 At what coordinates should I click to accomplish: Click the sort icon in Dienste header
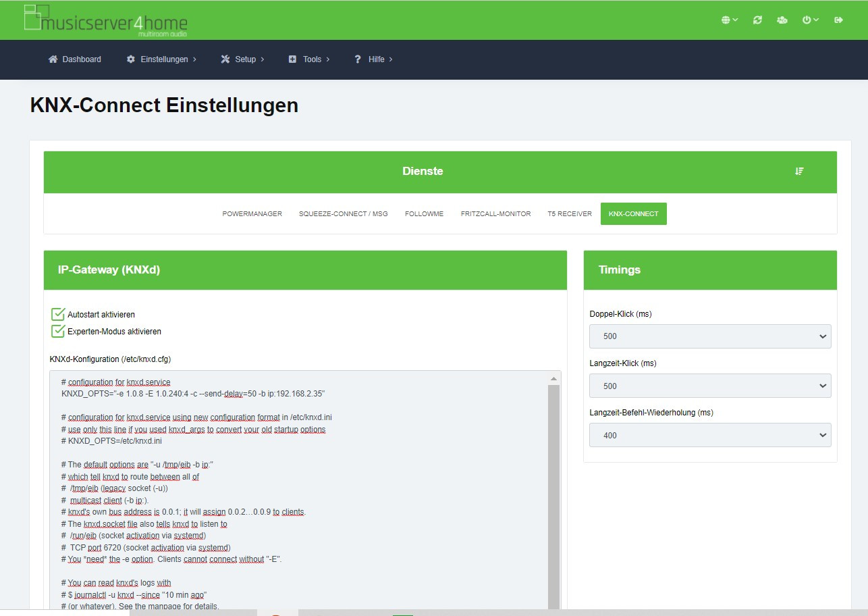tap(799, 172)
